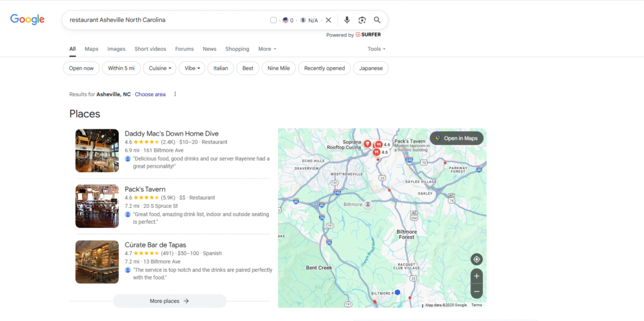644x321 pixels.
Task: Apply the Recently opened filter chip
Action: click(325, 68)
